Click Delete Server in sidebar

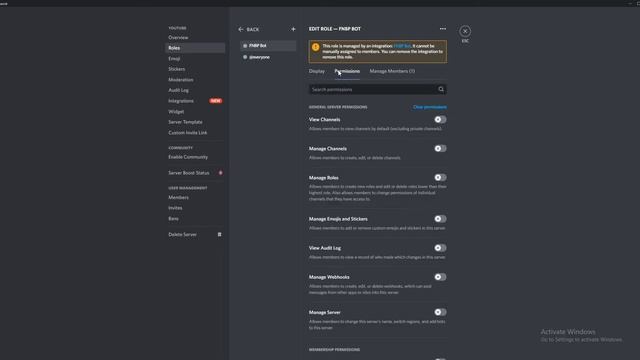tap(195, 235)
